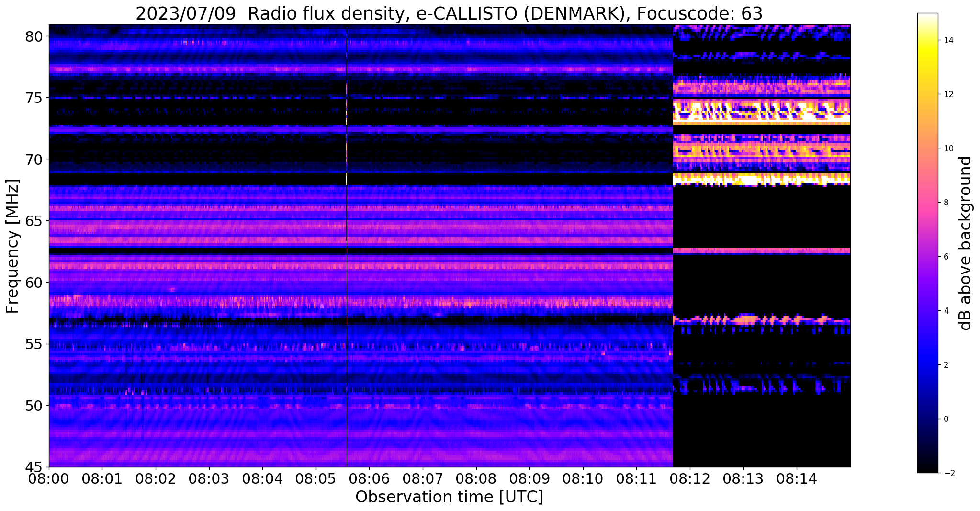Click the 45 MHz frequency tick label
This screenshot has width=980, height=511.
pyautogui.click(x=34, y=467)
